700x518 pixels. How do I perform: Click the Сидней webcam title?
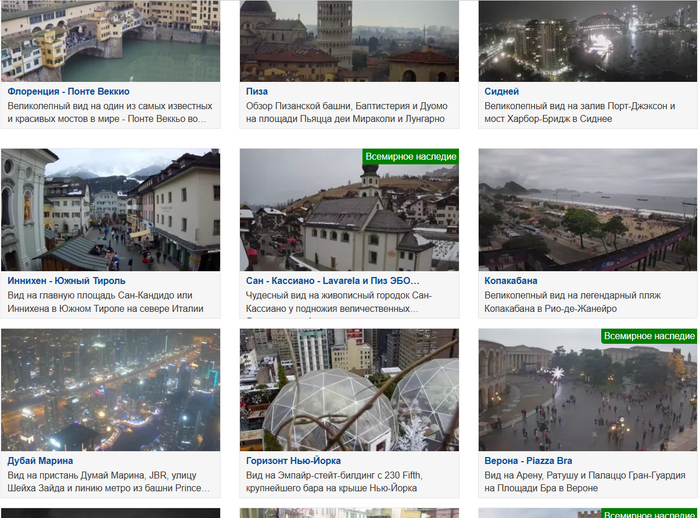[x=501, y=92]
